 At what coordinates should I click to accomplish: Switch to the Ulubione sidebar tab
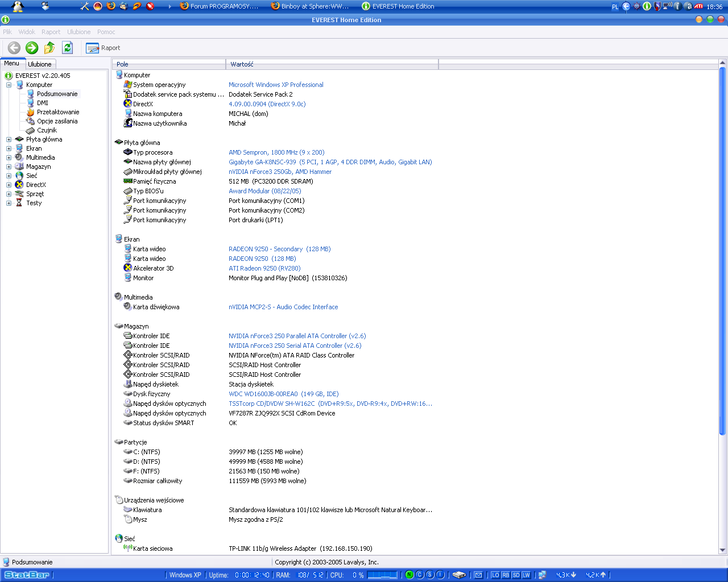pos(40,64)
